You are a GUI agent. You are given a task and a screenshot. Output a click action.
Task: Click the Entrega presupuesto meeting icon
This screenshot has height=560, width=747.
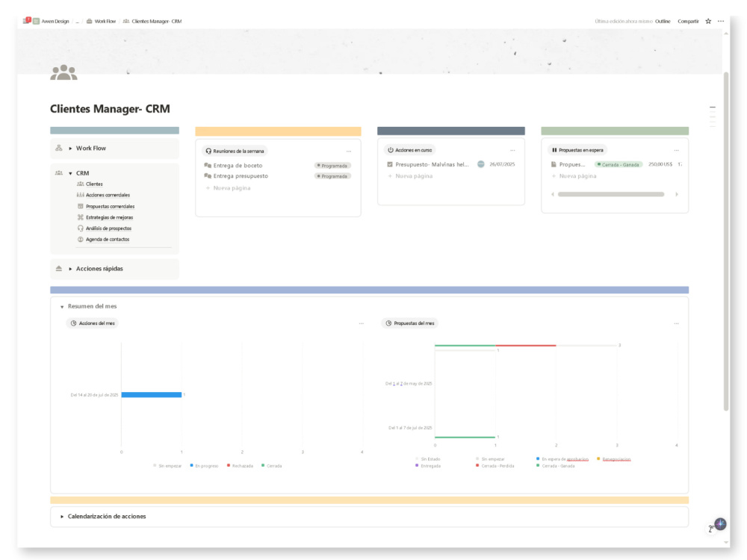(208, 175)
